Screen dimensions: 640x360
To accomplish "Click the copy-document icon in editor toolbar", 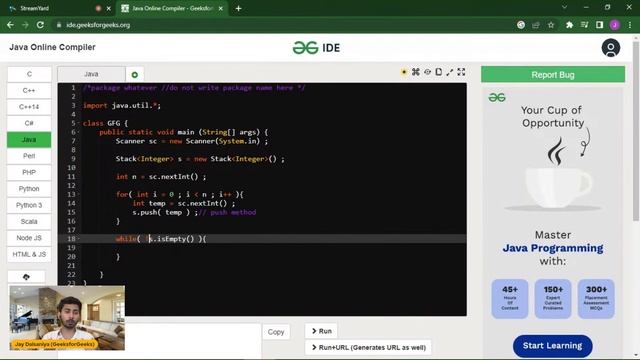I will click(x=438, y=72).
